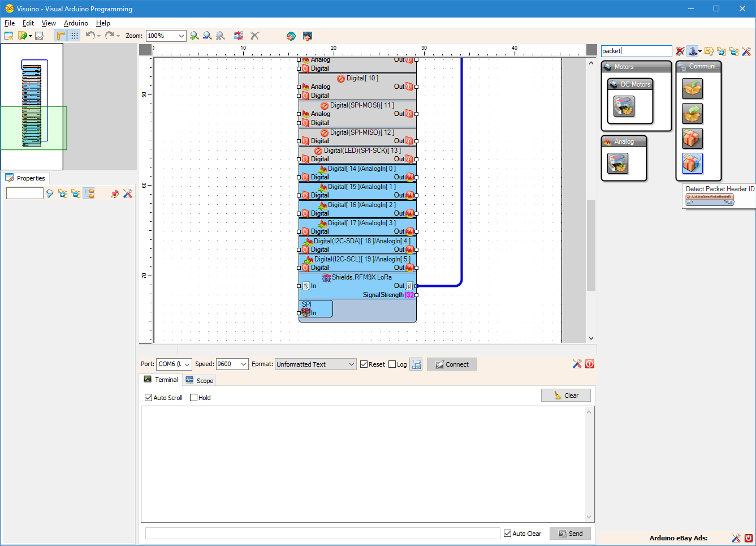Click the Arduino wizard icon in component panel
Image resolution: width=756 pixels, height=546 pixels.
pos(692,51)
